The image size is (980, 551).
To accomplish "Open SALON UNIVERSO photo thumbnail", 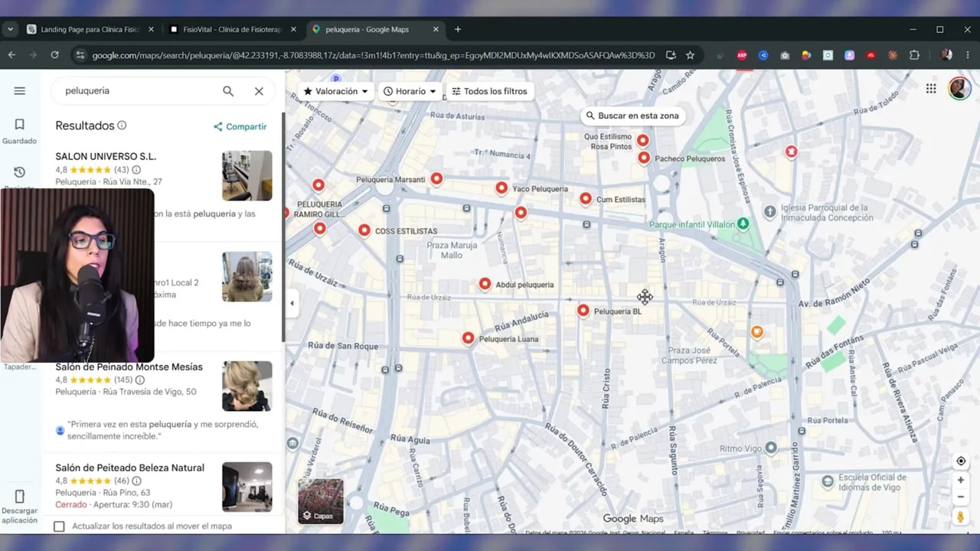I will 247,175.
